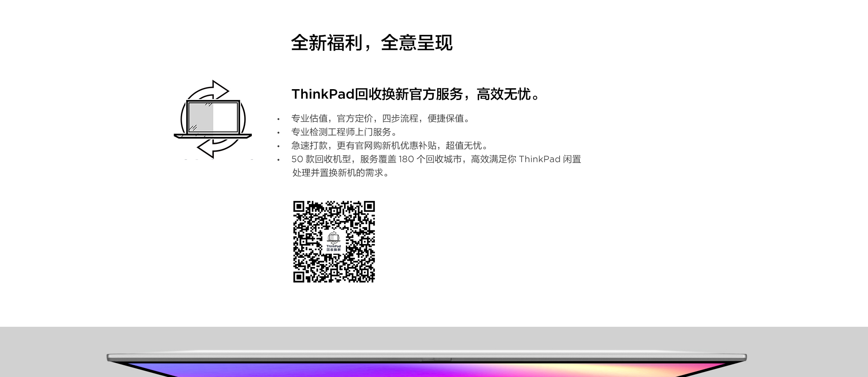Click the bullet dot before 急速打款
This screenshot has height=377, width=868.
point(278,147)
